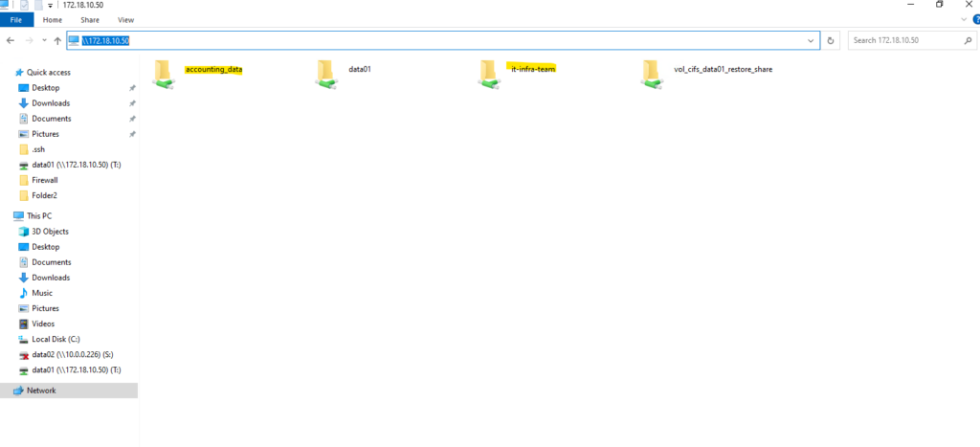Click the Up one level arrow
The image size is (980, 447).
[x=58, y=41]
